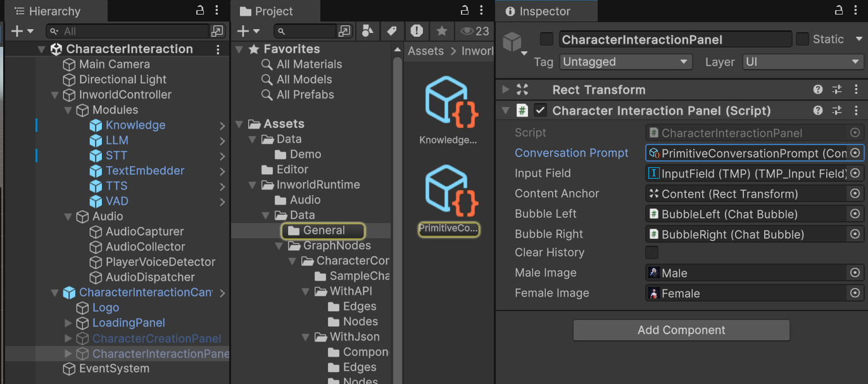Select Directional Light object
Image resolution: width=868 pixels, height=384 pixels.
pos(122,79)
